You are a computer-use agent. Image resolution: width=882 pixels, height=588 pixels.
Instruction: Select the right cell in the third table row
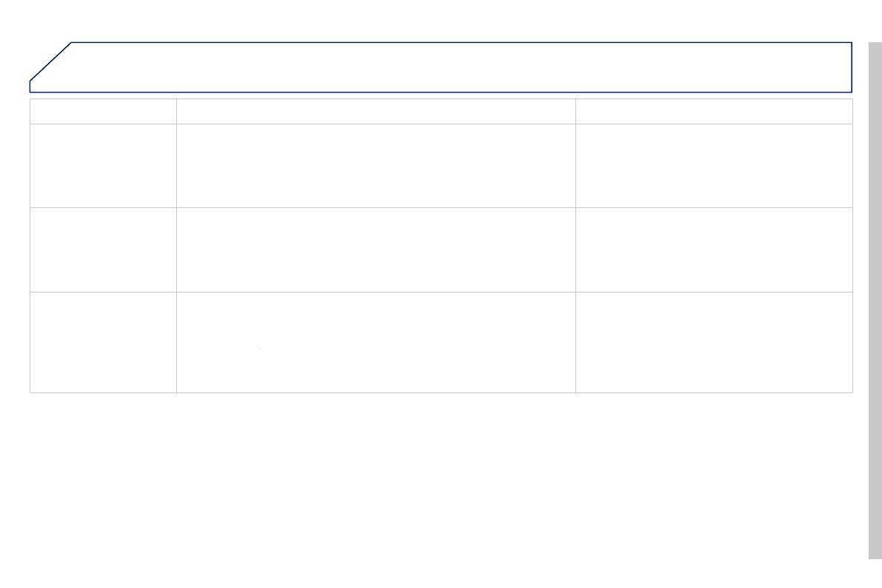pyautogui.click(x=714, y=250)
